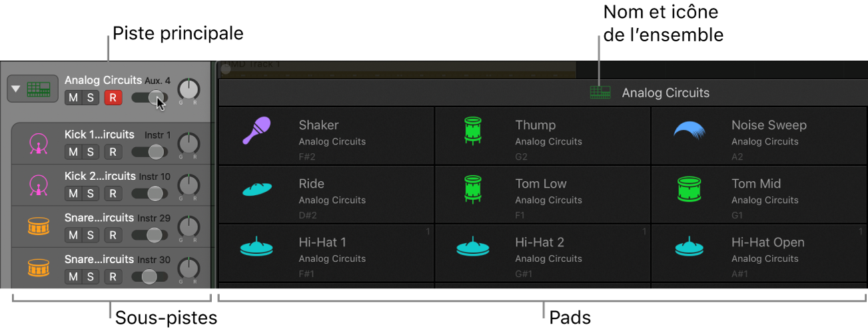This screenshot has width=868, height=335.
Task: Click the Hi-Hat Open cymbal icon
Action: (689, 248)
